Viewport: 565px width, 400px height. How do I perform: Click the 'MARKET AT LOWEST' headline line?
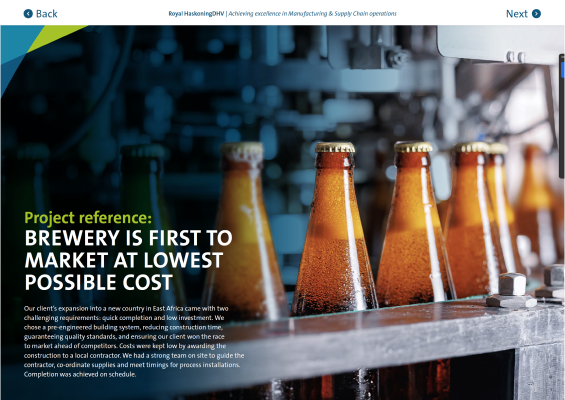(124, 260)
